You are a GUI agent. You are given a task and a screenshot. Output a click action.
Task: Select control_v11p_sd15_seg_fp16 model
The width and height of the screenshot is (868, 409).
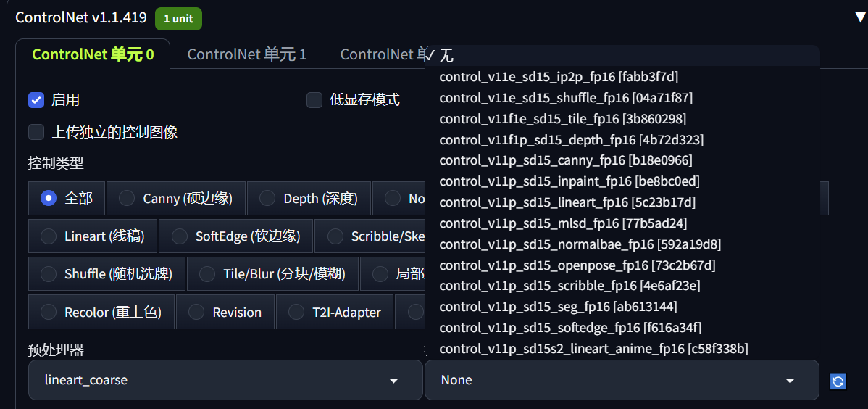coord(622,307)
